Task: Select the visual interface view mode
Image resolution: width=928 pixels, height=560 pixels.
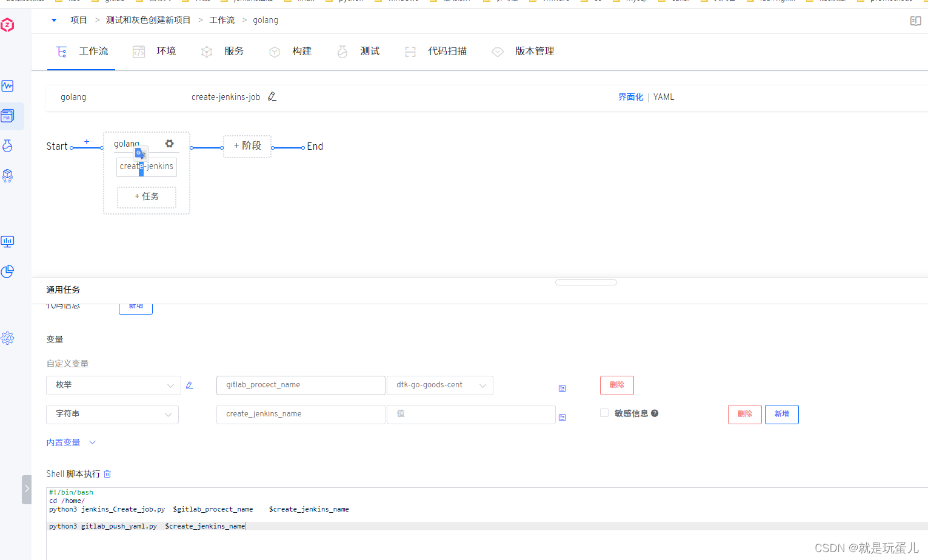Action: (x=630, y=97)
